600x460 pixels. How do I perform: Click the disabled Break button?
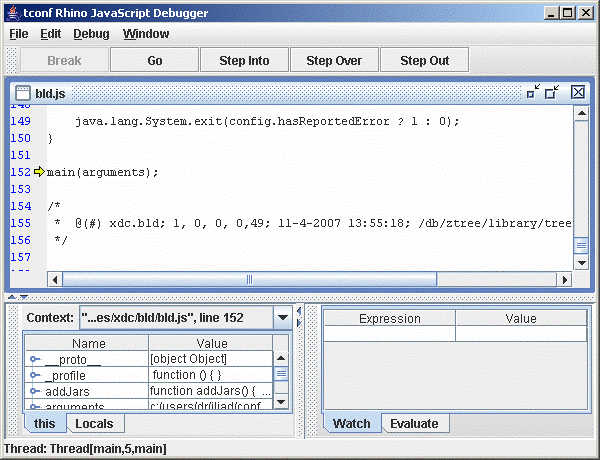[64, 60]
